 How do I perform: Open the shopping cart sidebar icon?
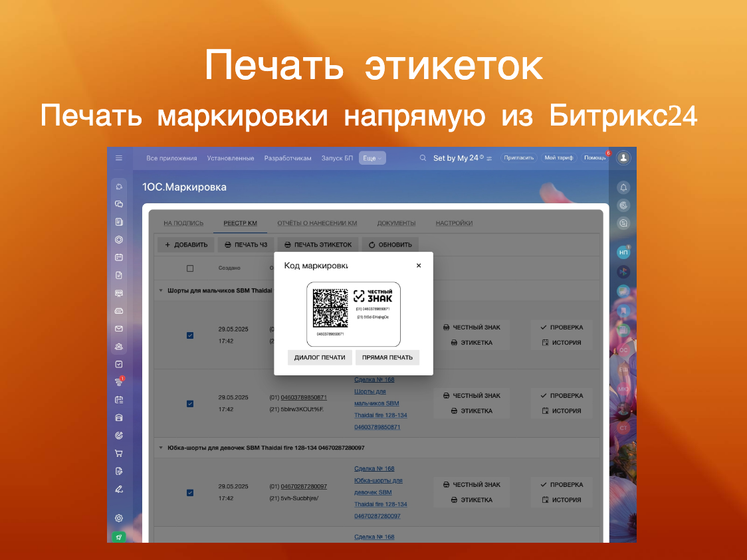coord(118,453)
